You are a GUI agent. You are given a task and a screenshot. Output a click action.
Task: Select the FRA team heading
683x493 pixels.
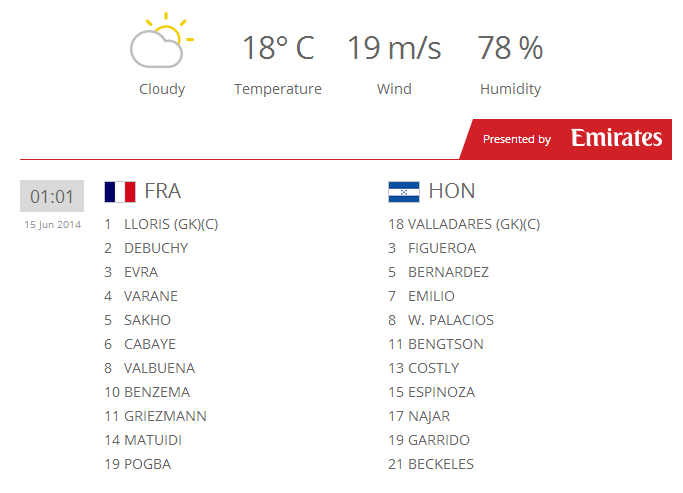(x=163, y=191)
